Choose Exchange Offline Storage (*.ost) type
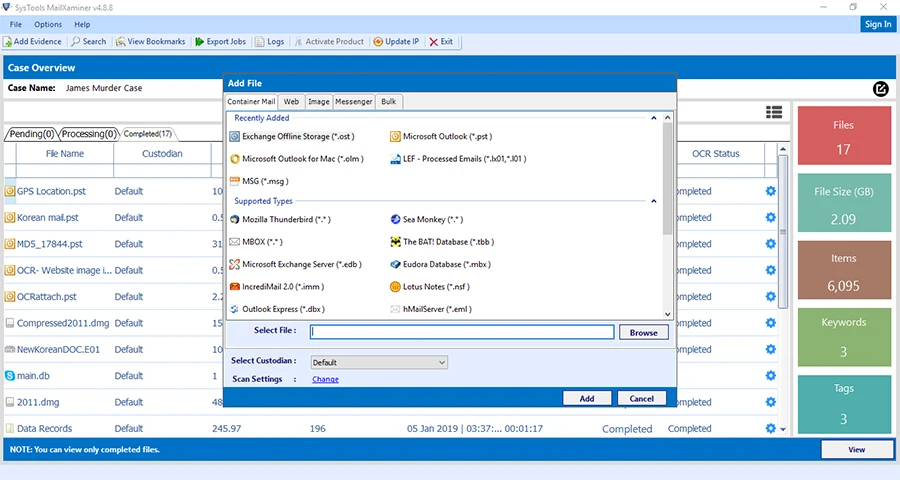Image resolution: width=900 pixels, height=480 pixels. tap(292, 137)
